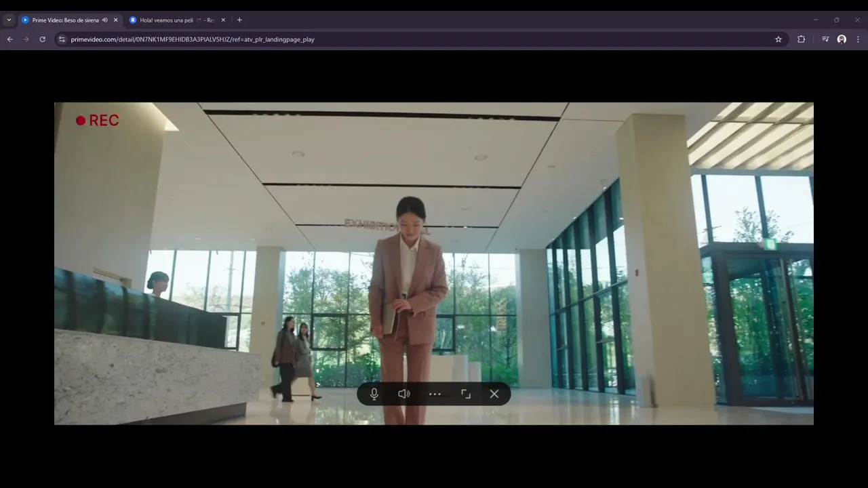The image size is (868, 488).
Task: Toggle the microphone in the floating toolbar
Action: click(x=374, y=394)
